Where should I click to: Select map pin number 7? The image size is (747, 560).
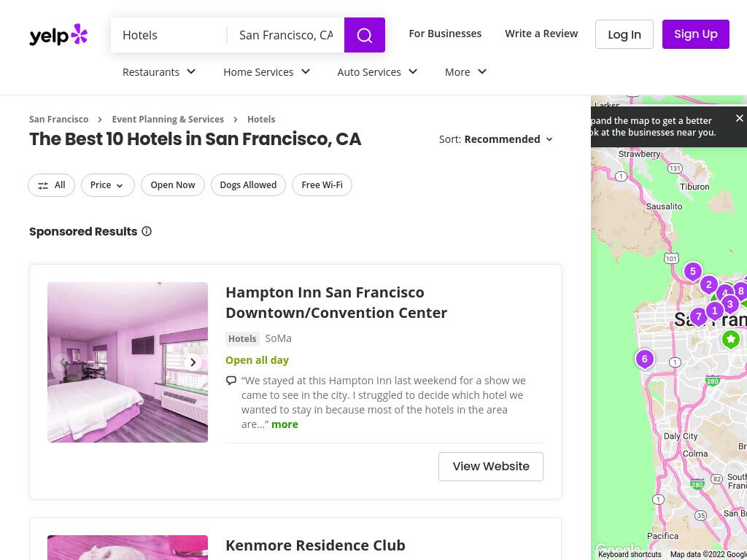point(698,316)
